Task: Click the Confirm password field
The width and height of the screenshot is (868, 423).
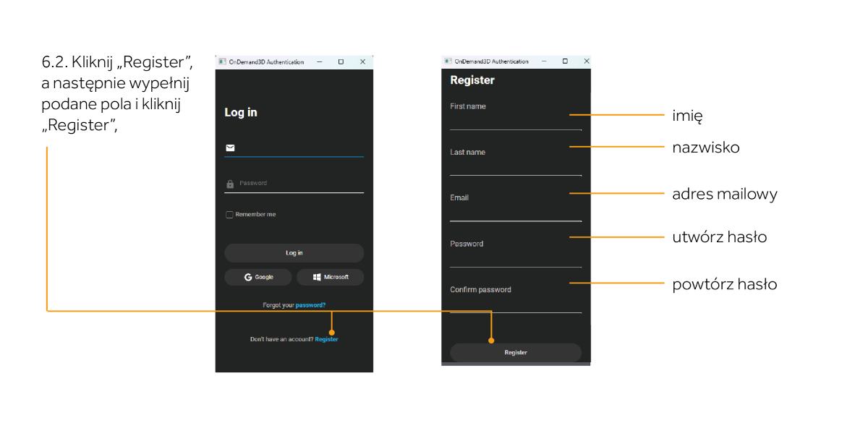Action: (x=516, y=299)
